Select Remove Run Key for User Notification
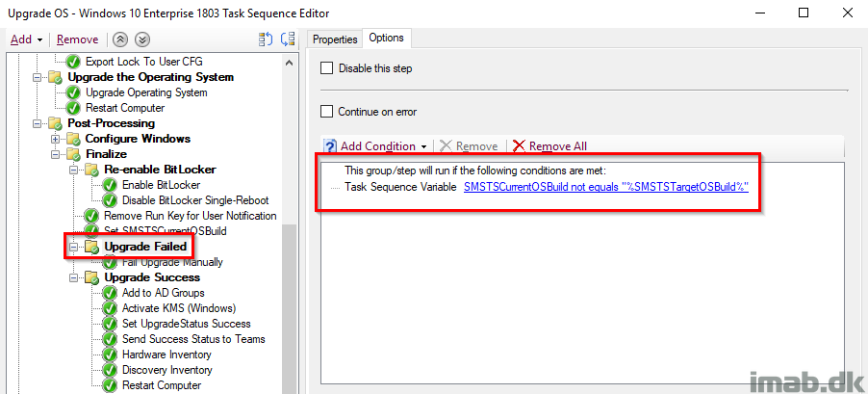 click(190, 216)
